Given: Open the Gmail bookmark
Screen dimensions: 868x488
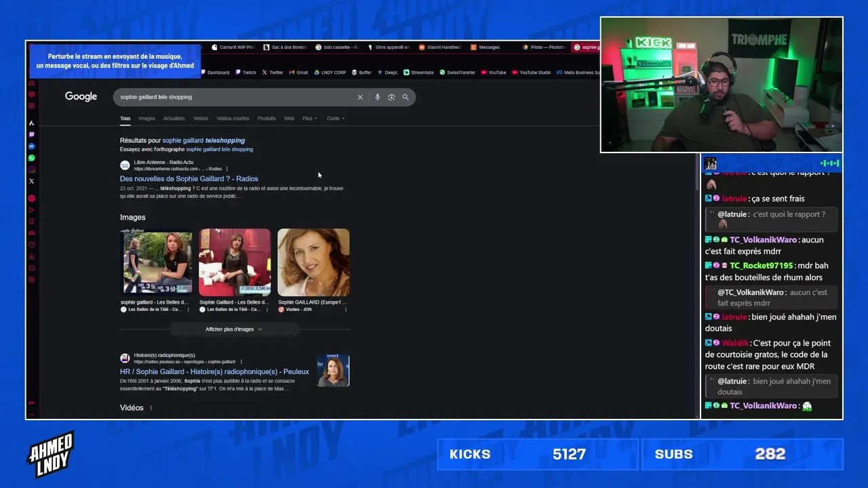Looking at the screenshot, I should (x=298, y=73).
